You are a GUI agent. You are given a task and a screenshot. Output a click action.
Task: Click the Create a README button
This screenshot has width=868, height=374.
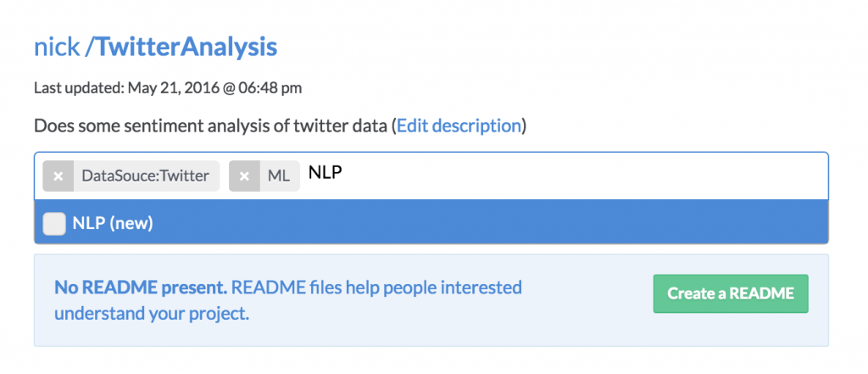pos(731,293)
